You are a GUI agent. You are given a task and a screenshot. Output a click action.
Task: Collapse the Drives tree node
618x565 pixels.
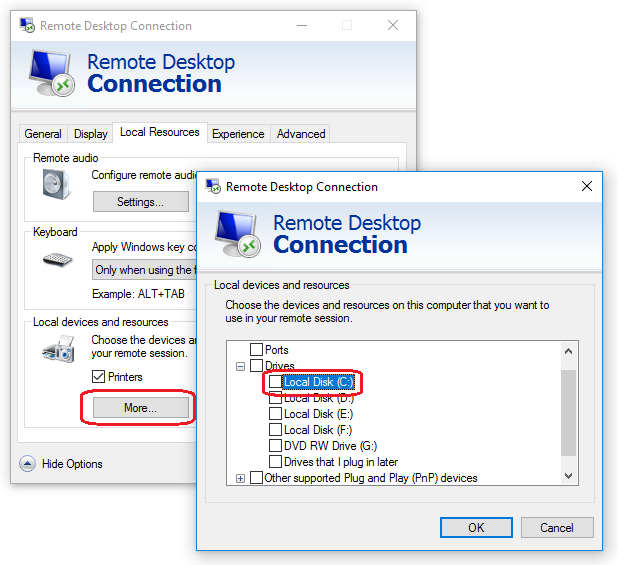tap(240, 367)
